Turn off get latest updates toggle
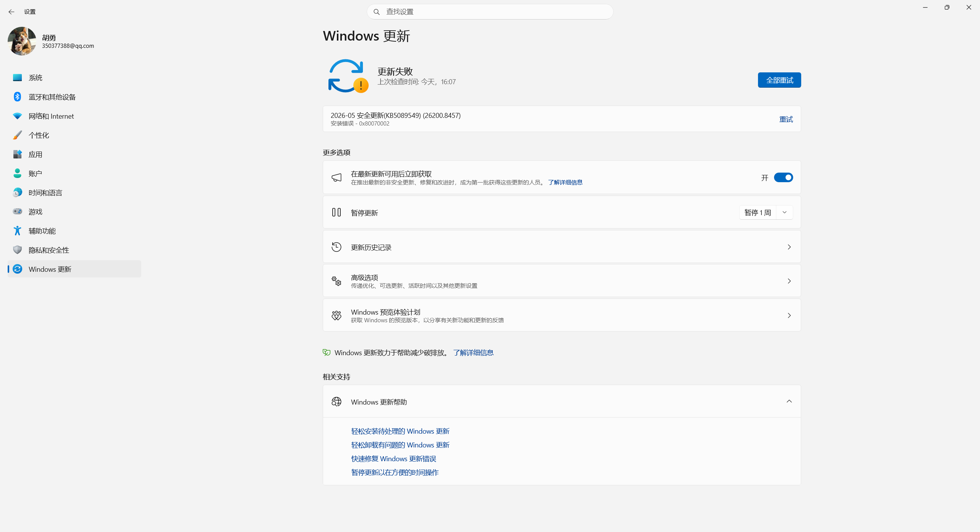 783,178
